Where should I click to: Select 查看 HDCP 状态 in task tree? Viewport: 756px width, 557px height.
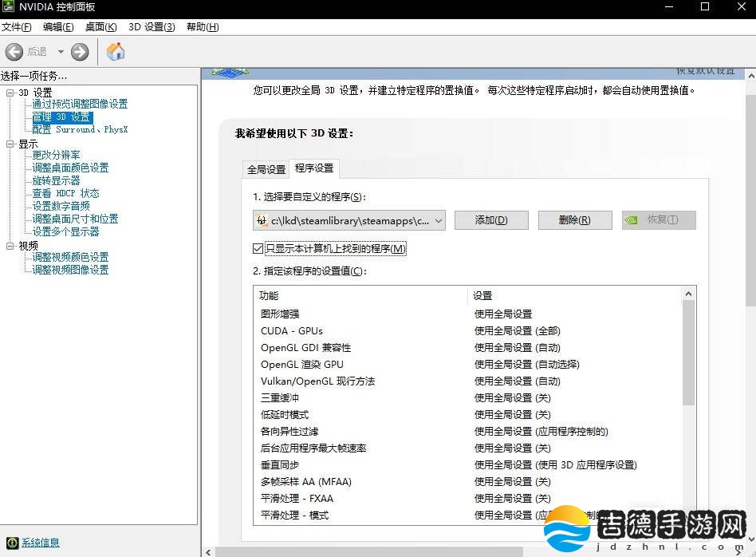pos(65,193)
